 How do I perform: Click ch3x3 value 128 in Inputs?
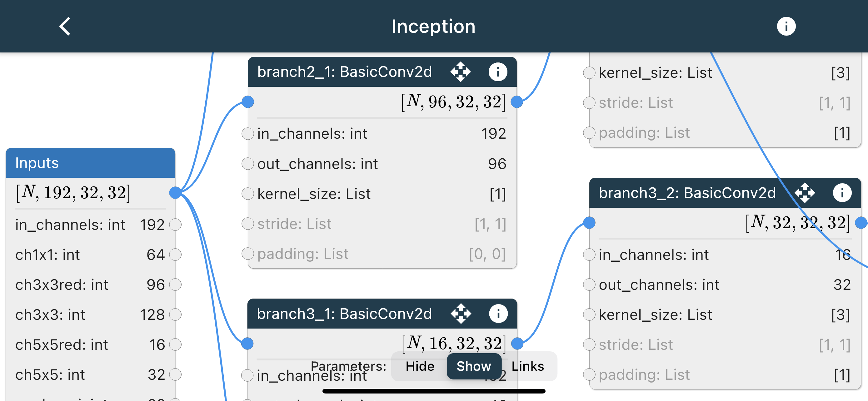(152, 314)
